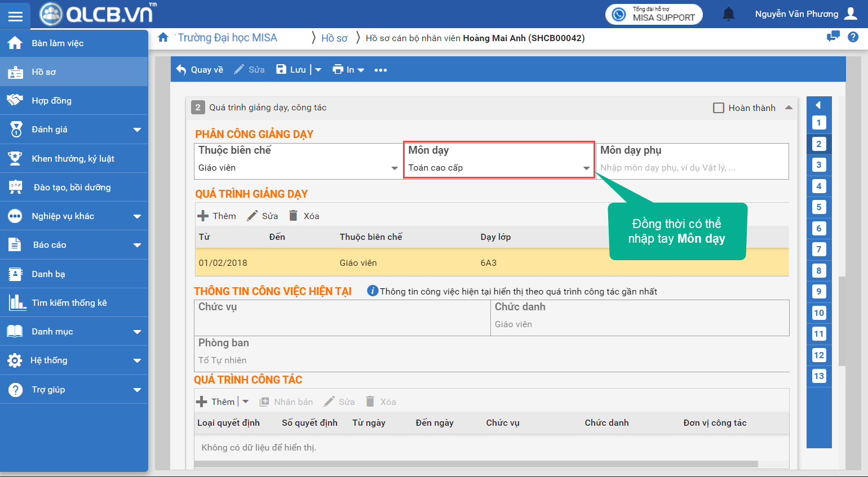This screenshot has height=477, width=868.
Task: Click the home icon in breadcrumb
Action: click(163, 38)
